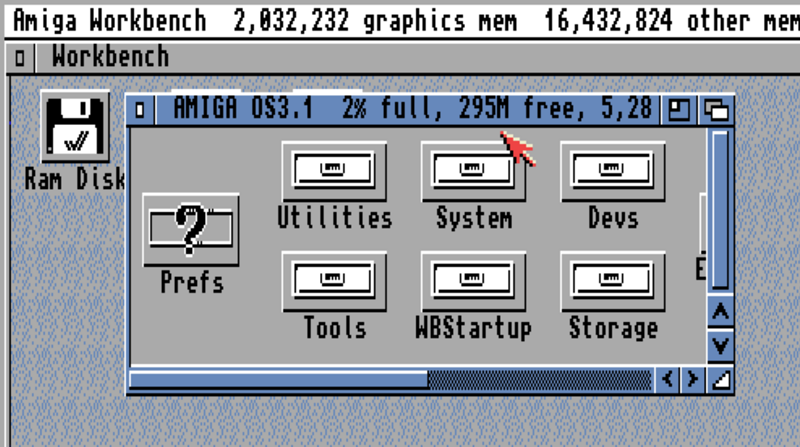Image resolution: width=800 pixels, height=447 pixels.
Task: Click the Utilities label text
Action: [335, 218]
